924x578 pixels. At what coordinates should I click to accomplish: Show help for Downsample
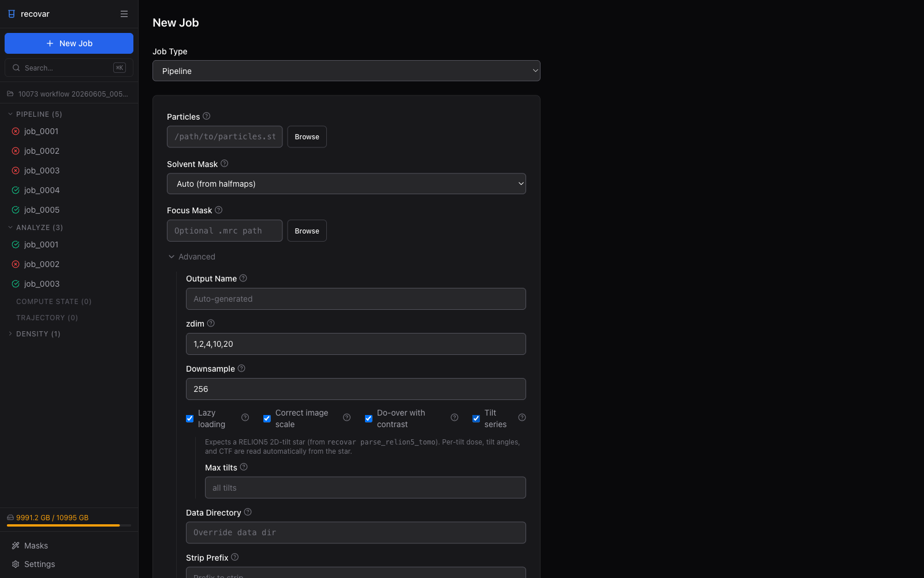pos(241,368)
